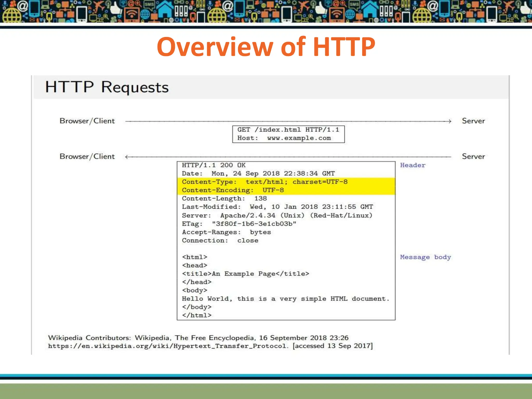
Task: Click the HTTP Requests heading
Action: point(107,87)
